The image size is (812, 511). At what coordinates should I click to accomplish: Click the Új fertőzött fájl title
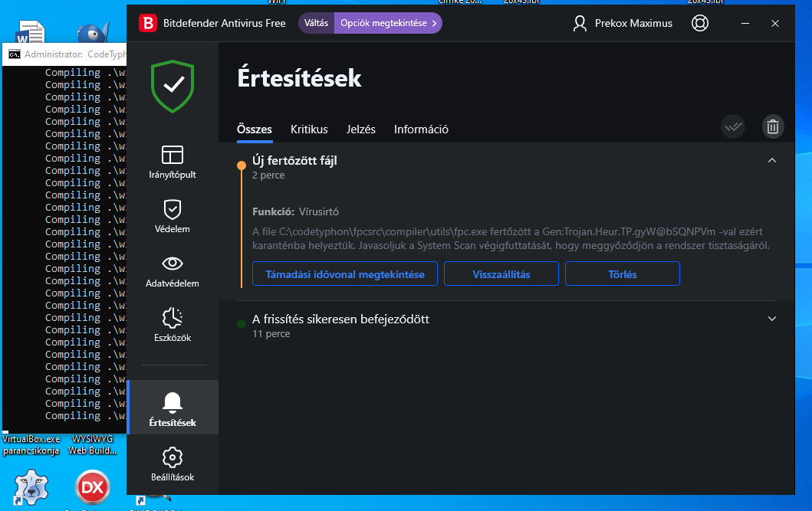click(x=294, y=160)
